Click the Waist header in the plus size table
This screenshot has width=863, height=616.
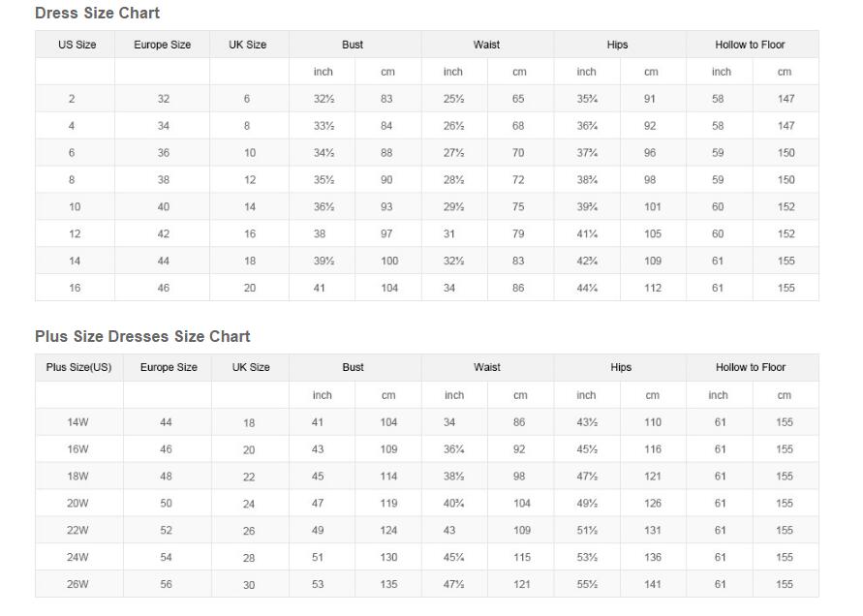coord(487,367)
